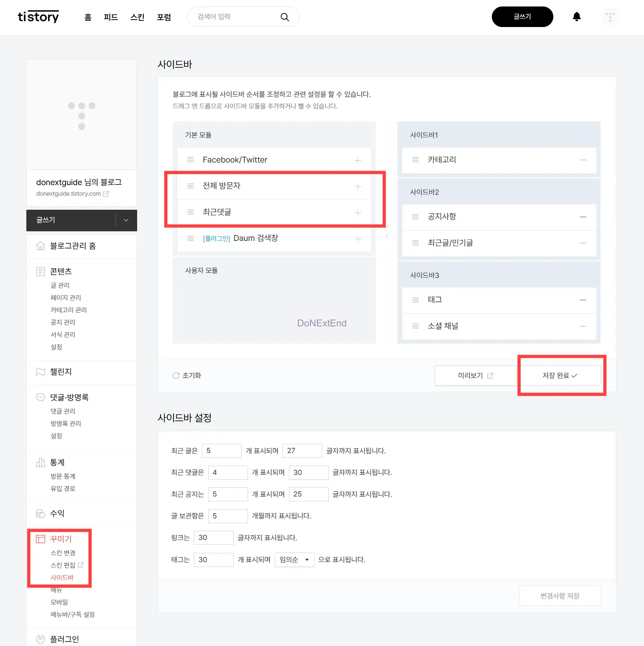Click the blog profile image placeholder
This screenshot has height=646, width=644.
pos(82,115)
